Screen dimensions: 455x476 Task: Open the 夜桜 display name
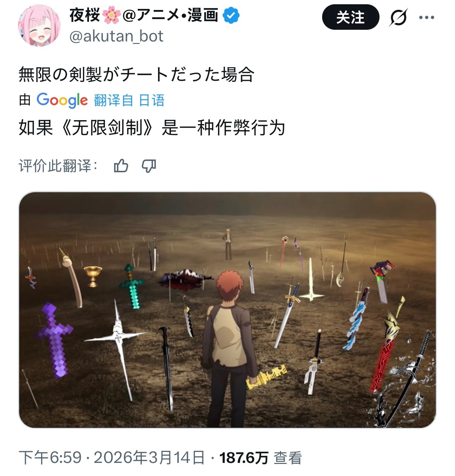[x=85, y=16]
